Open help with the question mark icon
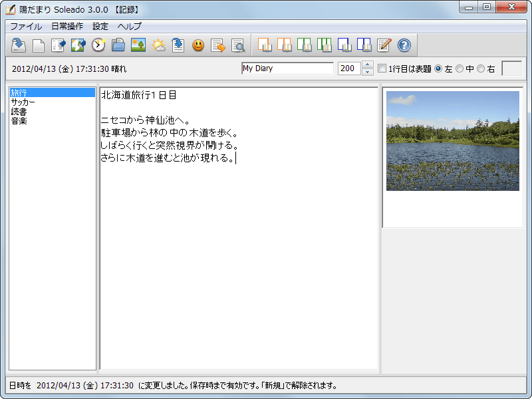 pos(404,45)
